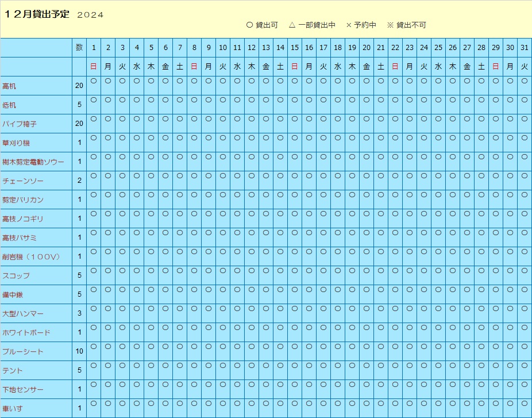This screenshot has height=418, width=532.
Task: Click the 12月貸出予定 page title
Action: pos(37,15)
